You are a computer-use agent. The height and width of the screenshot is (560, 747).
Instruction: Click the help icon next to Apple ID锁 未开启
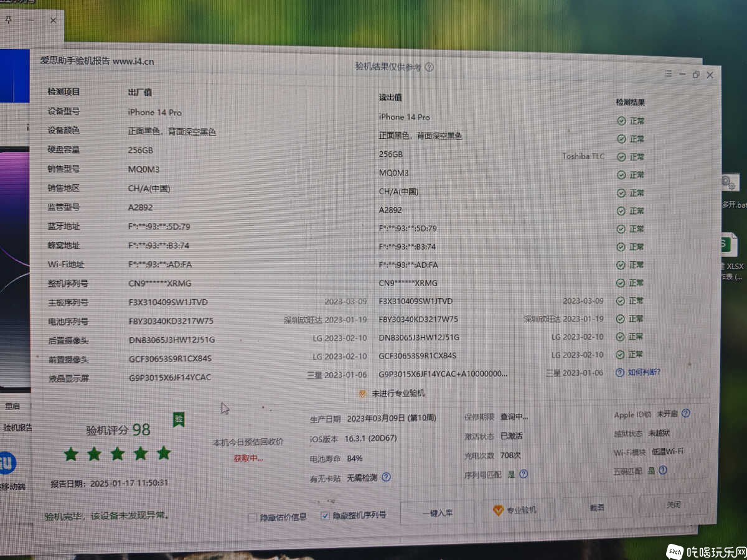pyautogui.click(x=685, y=414)
